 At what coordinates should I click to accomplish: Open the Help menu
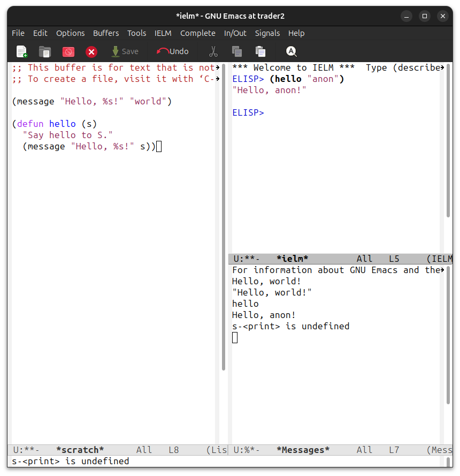pyautogui.click(x=296, y=33)
